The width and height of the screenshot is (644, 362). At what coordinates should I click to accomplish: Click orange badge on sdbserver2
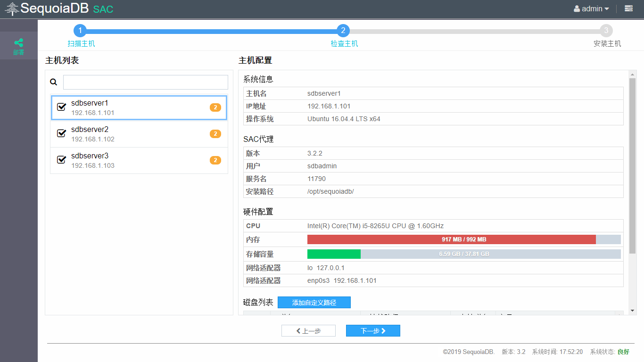[x=215, y=134]
